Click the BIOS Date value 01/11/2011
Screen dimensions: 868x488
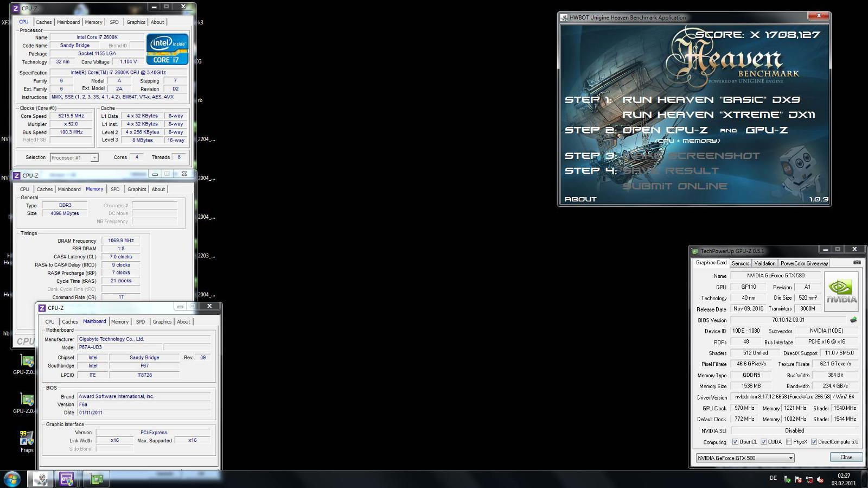click(144, 413)
